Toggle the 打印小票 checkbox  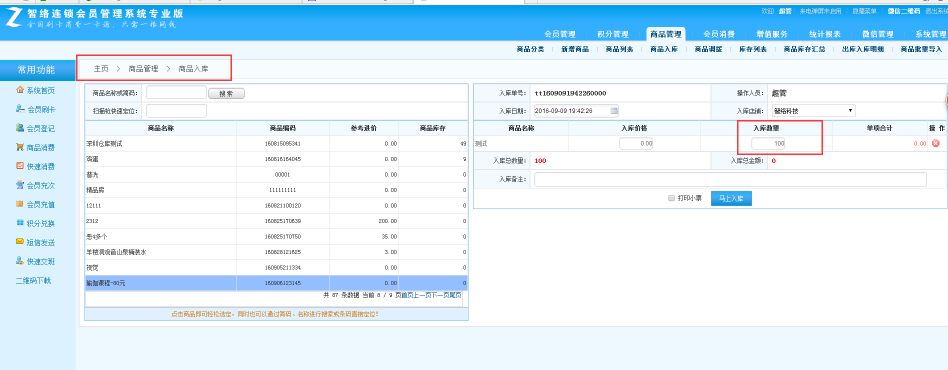(x=671, y=198)
